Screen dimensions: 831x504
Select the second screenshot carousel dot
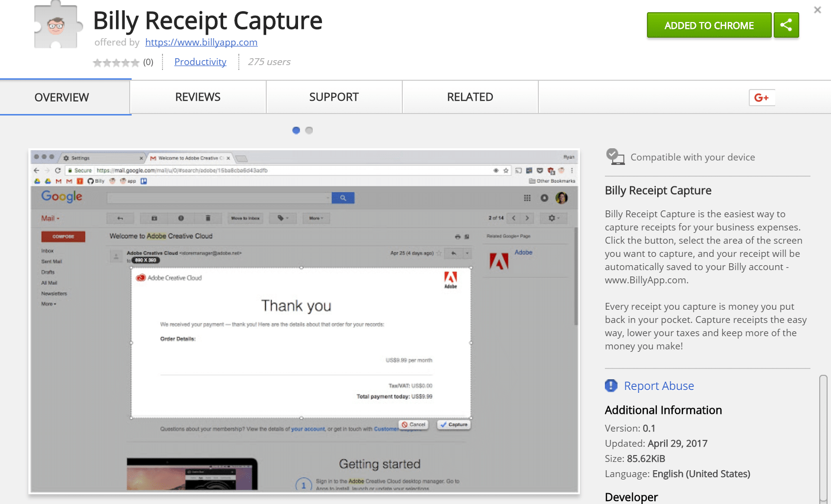click(309, 130)
